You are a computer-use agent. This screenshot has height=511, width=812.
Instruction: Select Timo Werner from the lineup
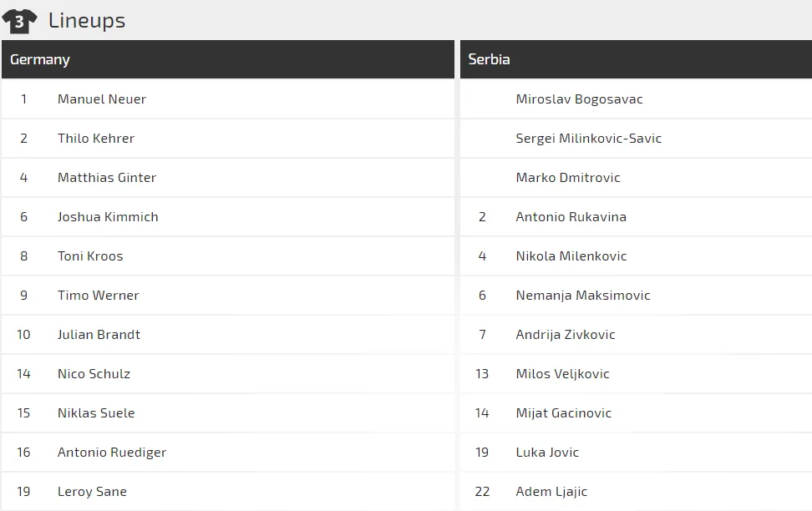tap(99, 295)
